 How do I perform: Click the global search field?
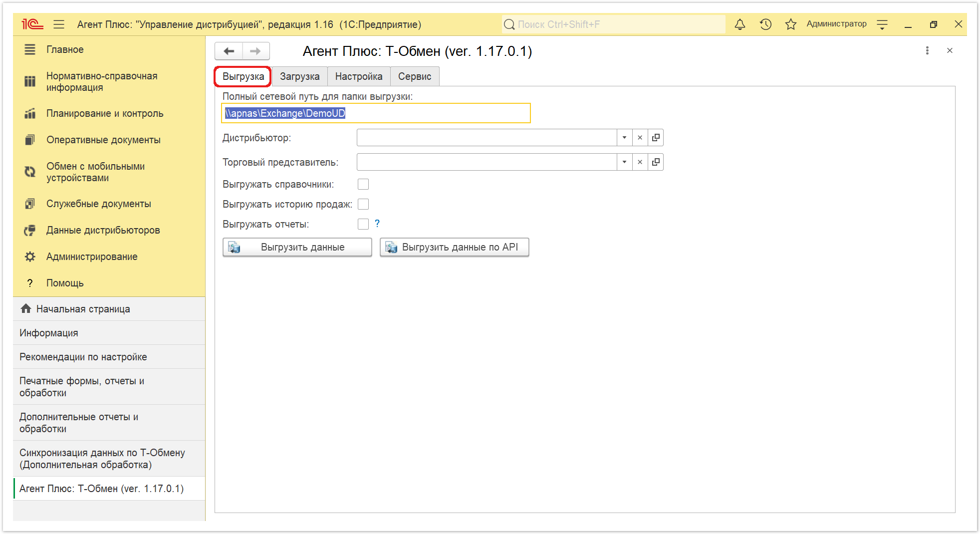[x=613, y=24]
